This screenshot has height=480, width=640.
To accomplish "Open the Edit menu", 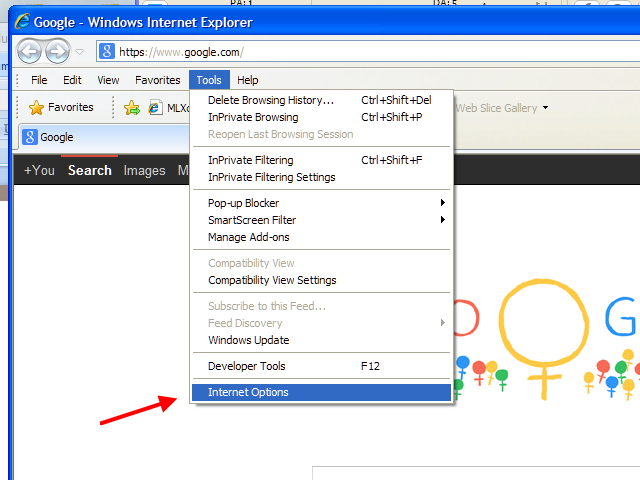I will pyautogui.click(x=72, y=80).
